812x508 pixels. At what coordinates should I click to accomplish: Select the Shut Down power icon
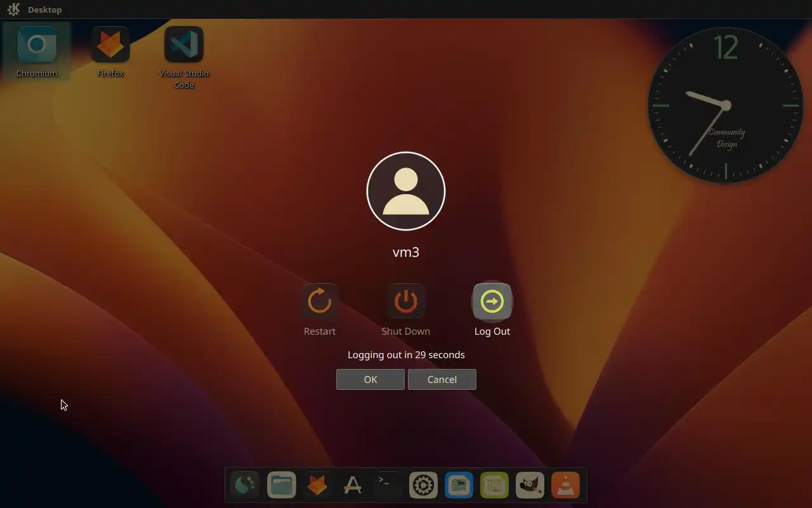coord(406,301)
